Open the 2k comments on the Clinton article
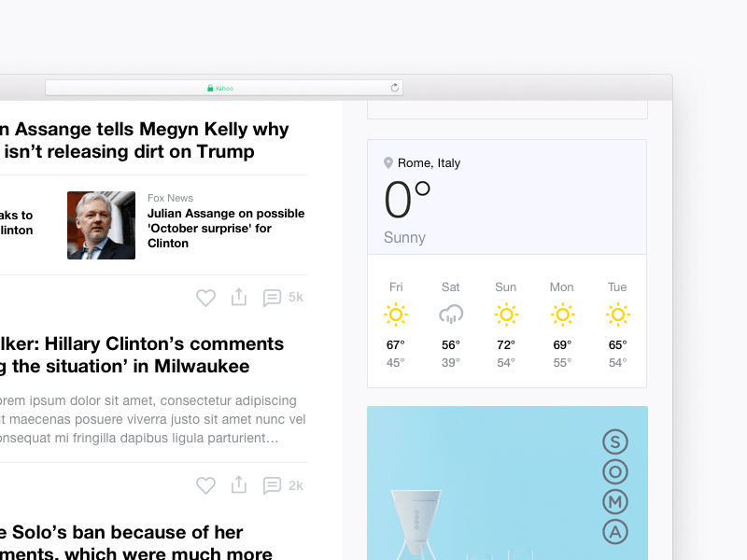Viewport: 747px width, 560px height. 272,485
